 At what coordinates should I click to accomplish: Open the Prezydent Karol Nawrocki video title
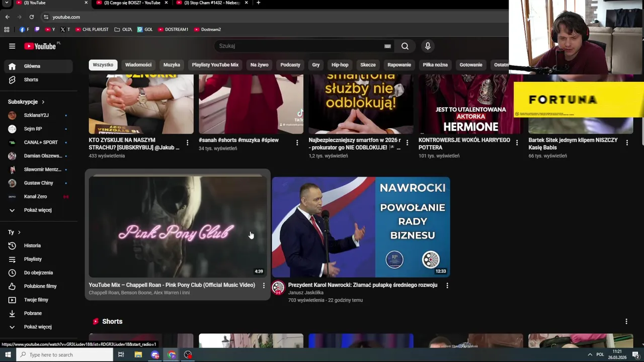click(x=363, y=285)
